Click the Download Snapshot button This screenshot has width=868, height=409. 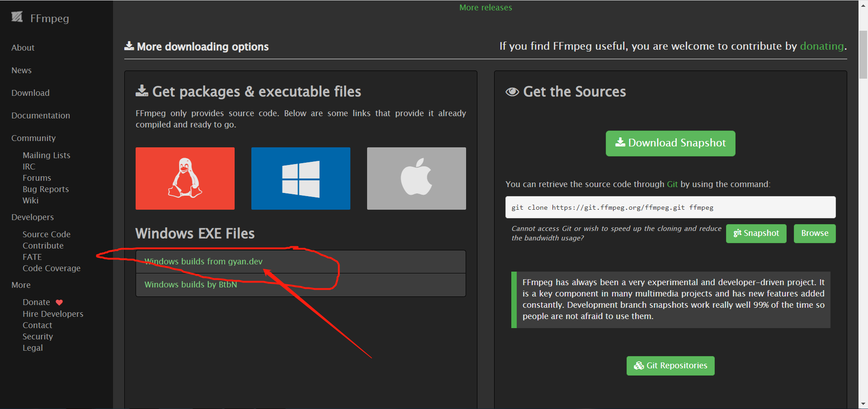pos(670,143)
